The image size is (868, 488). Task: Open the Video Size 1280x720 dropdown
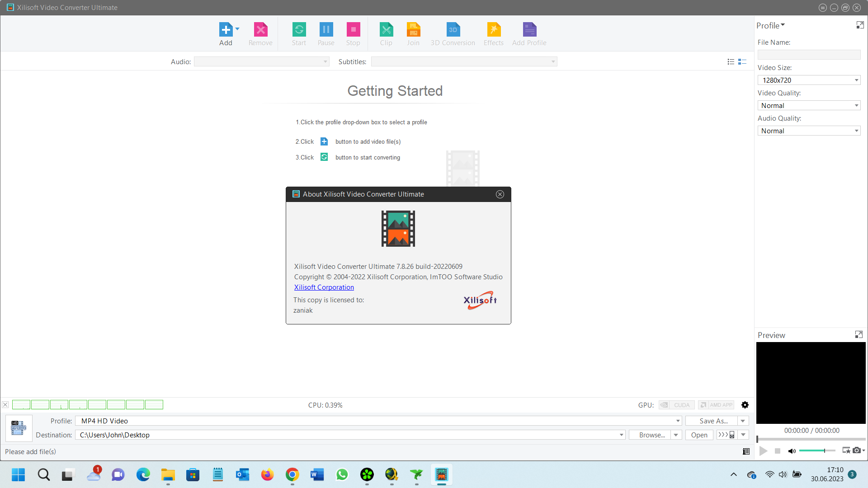tap(809, 80)
